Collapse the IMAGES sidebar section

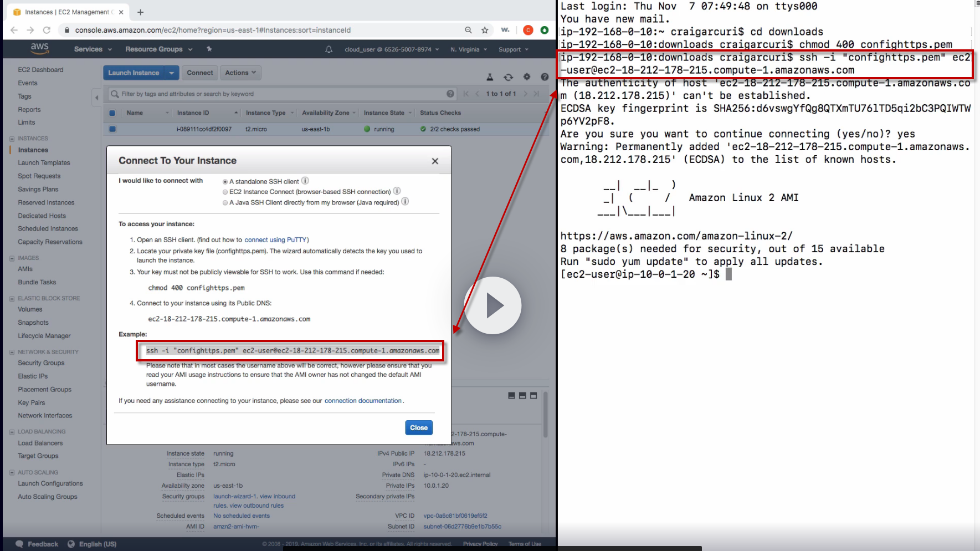pos(12,258)
